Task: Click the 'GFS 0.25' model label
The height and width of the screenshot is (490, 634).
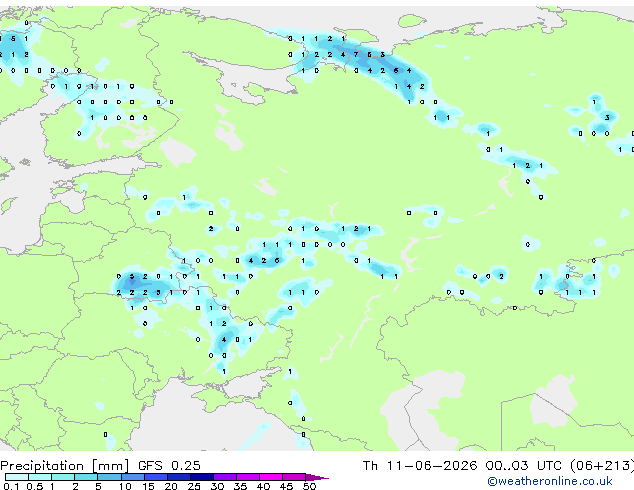Action: tap(169, 466)
